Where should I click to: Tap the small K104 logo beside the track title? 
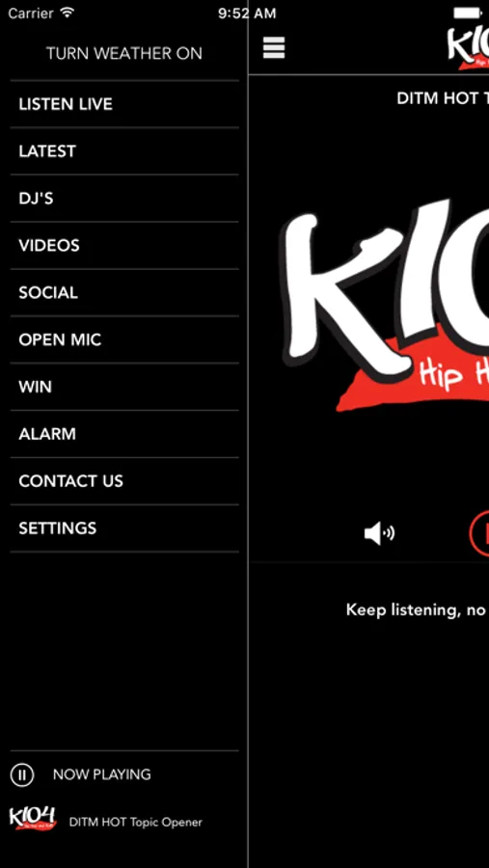(x=33, y=818)
